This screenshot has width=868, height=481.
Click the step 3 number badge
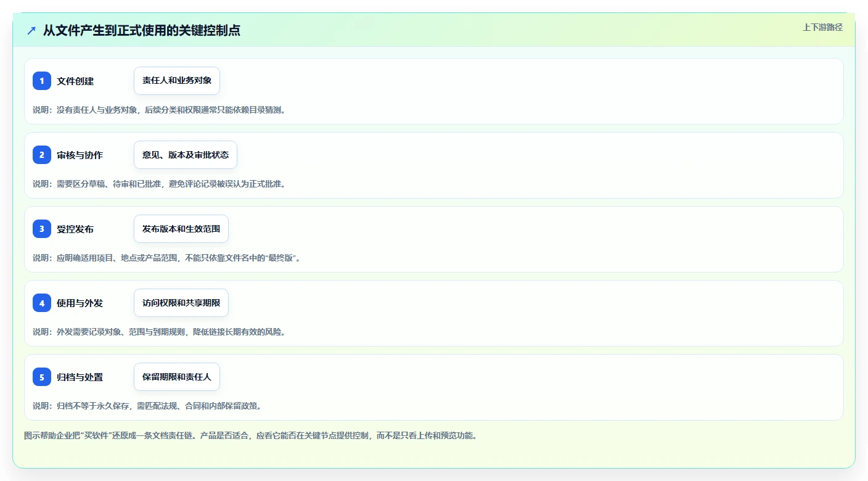point(42,229)
